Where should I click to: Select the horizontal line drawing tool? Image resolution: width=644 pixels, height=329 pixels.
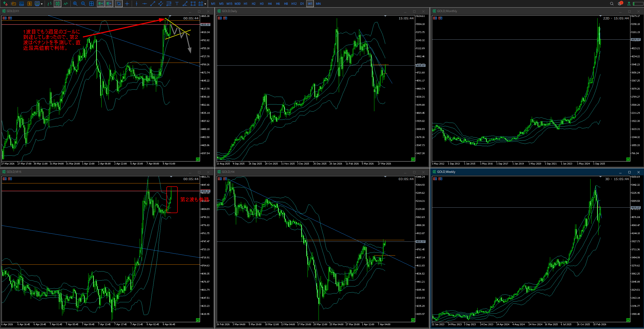[145, 4]
